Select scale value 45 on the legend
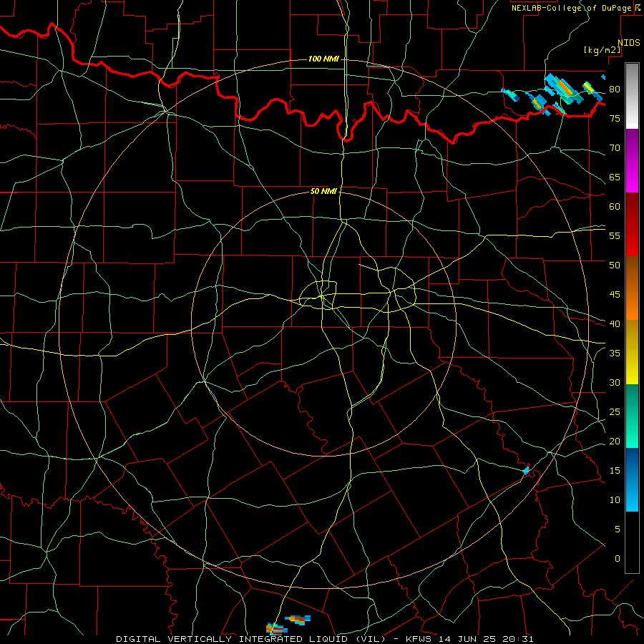The height and width of the screenshot is (644, 644). (x=615, y=295)
